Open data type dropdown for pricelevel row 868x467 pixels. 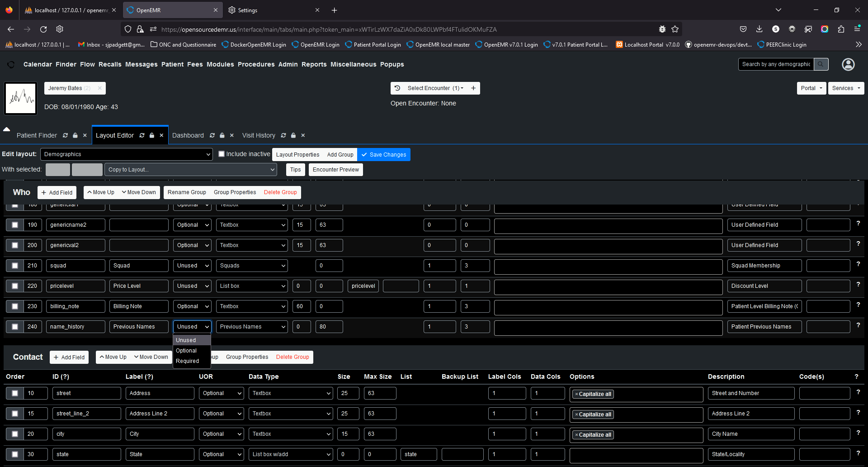click(x=252, y=286)
